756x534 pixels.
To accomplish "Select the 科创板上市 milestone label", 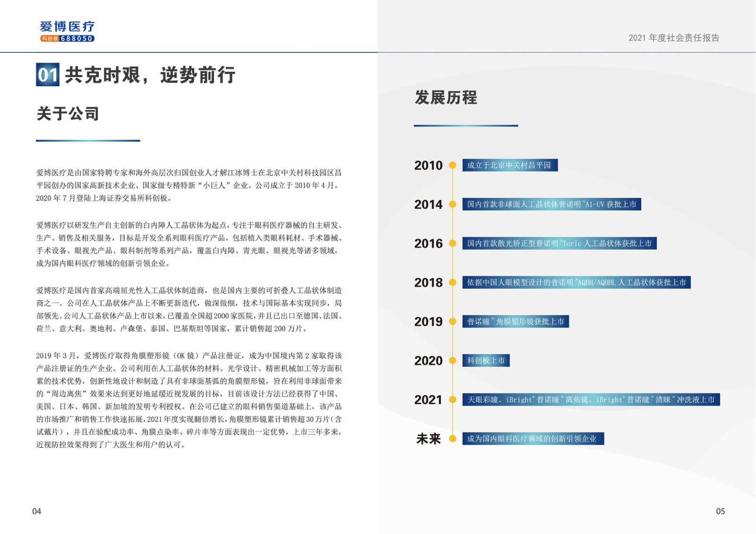I will (486, 361).
